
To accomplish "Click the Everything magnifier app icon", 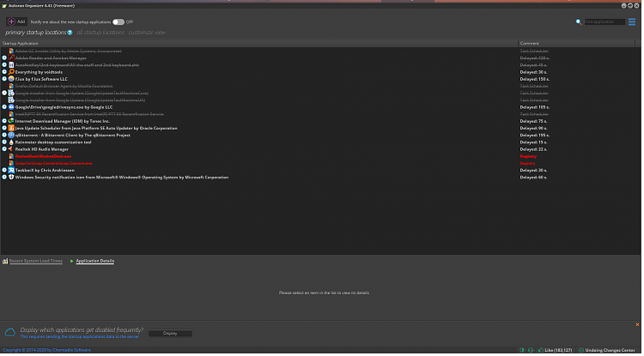I will [11, 72].
